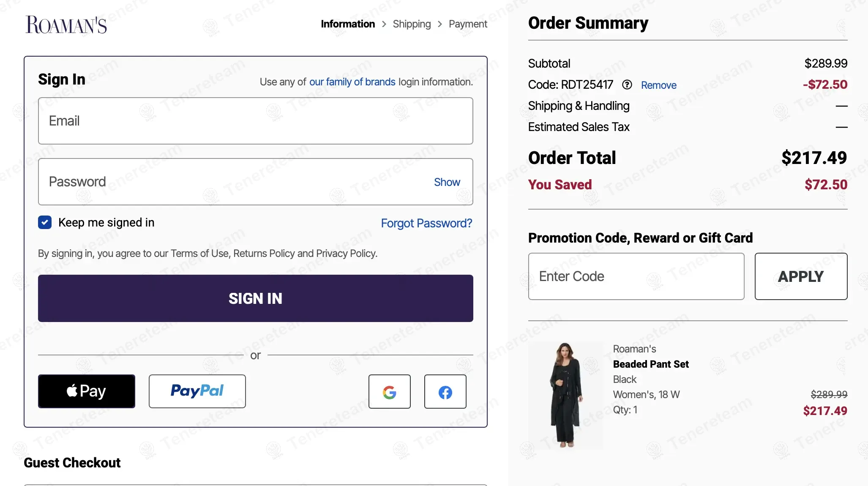868x486 pixels.
Task: Click the Roaman's logo
Action: click(x=66, y=25)
